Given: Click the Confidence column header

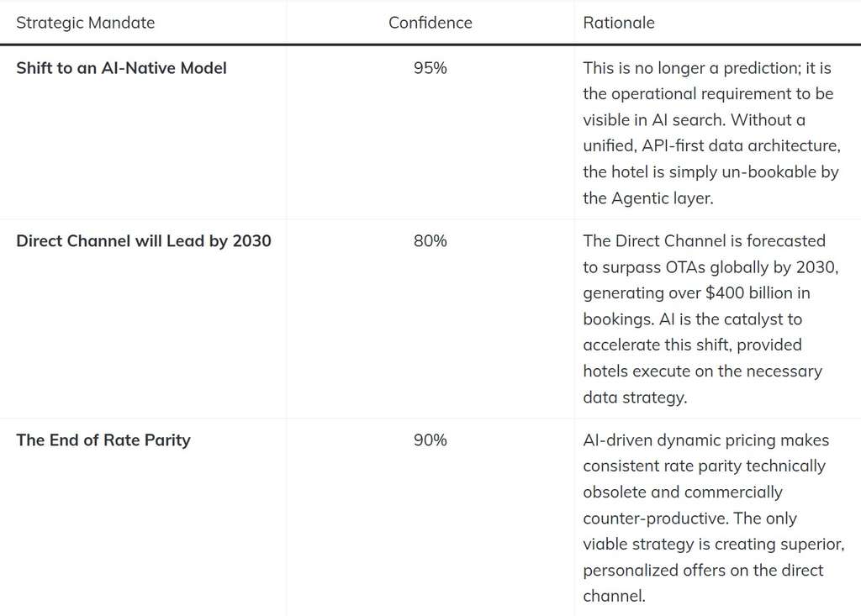Looking at the screenshot, I should [x=430, y=23].
